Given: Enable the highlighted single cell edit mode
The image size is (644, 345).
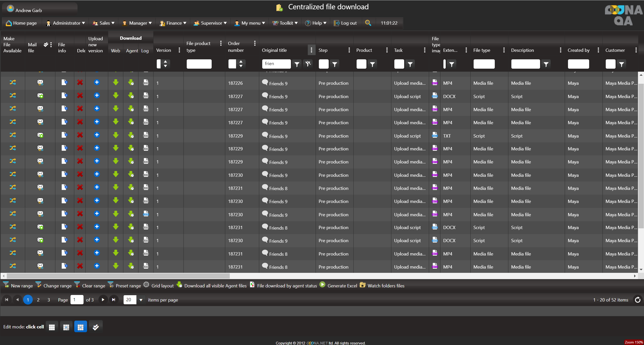Looking at the screenshot, I should tap(81, 327).
